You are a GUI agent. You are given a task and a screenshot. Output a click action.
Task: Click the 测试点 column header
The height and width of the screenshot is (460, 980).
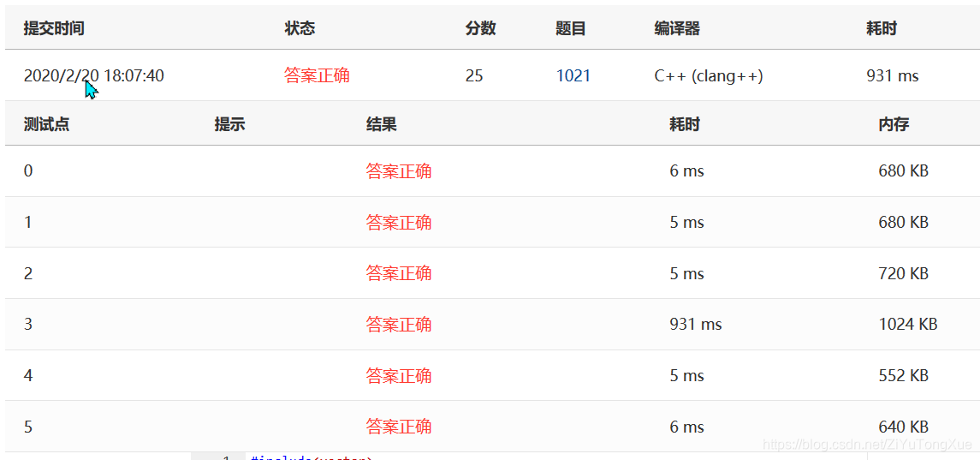click(46, 124)
